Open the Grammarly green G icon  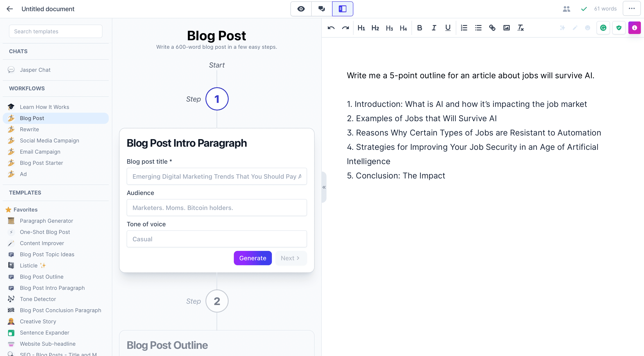603,28
